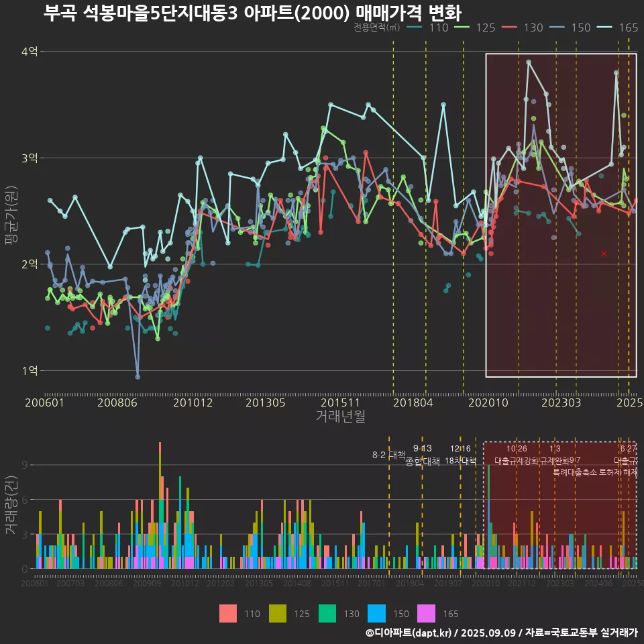Click the '전용면적(㎡)' legend heading
This screenshot has width=644, height=644.
pyautogui.click(x=376, y=28)
